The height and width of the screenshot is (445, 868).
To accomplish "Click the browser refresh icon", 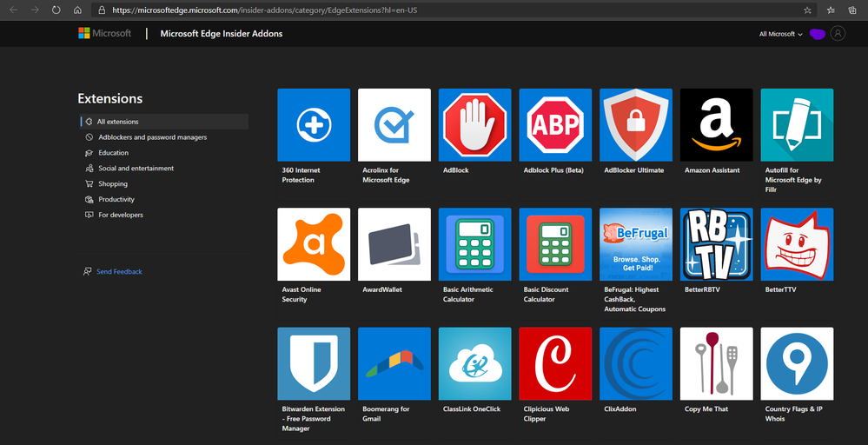I will [56, 10].
